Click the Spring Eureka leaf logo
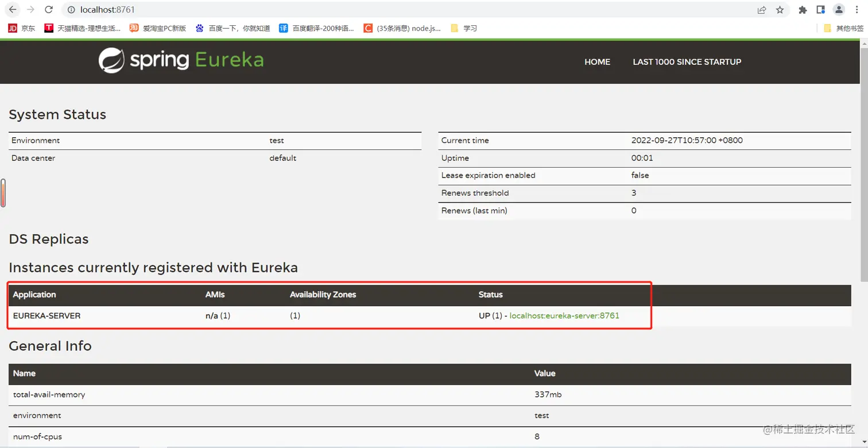The image size is (868, 448). 111,60
